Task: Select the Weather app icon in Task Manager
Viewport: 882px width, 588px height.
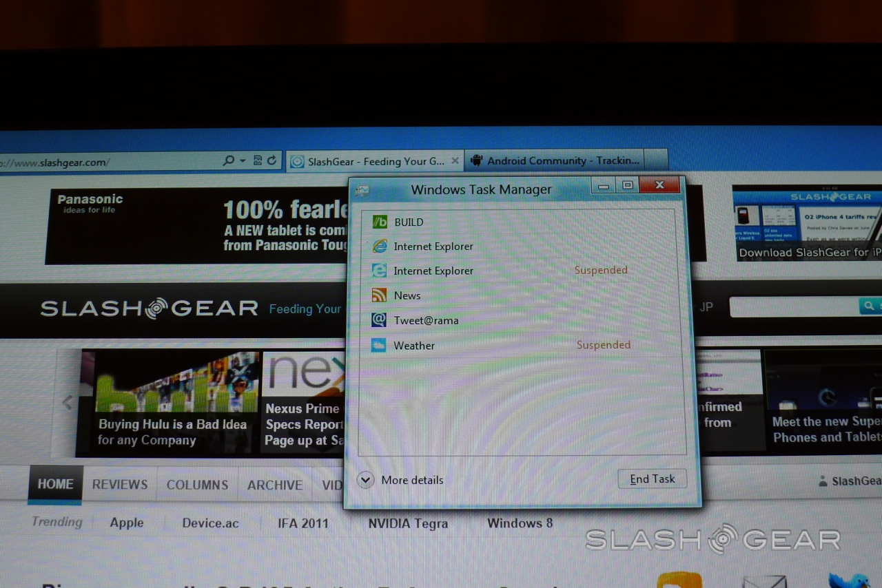Action: (x=379, y=345)
